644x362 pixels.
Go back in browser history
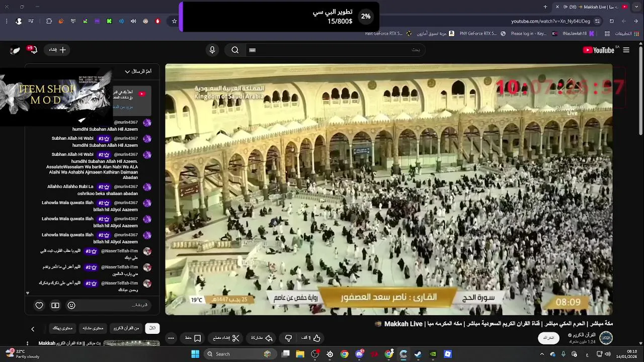tap(635, 21)
